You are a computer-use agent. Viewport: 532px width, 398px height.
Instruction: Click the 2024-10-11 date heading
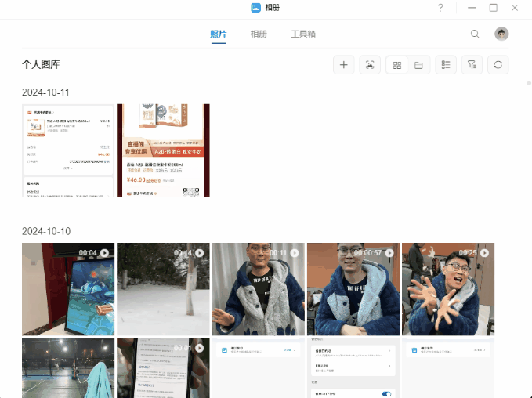45,92
